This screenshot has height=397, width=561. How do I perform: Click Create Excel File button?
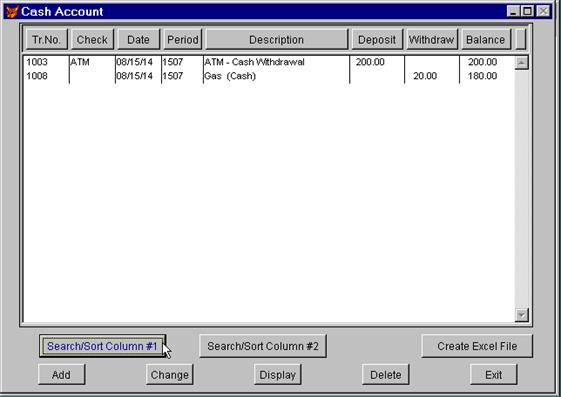477,346
